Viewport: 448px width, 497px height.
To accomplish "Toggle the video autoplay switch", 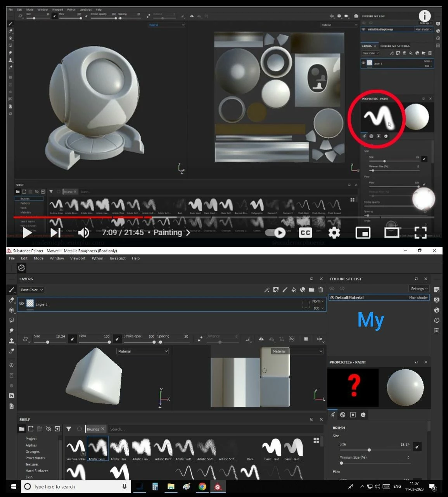I will point(275,233).
